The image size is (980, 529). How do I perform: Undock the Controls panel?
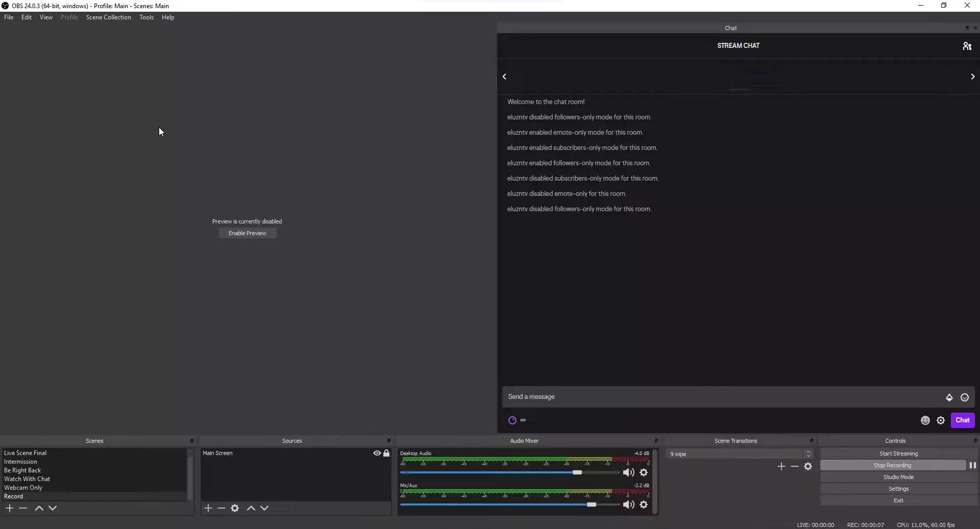[975, 441]
